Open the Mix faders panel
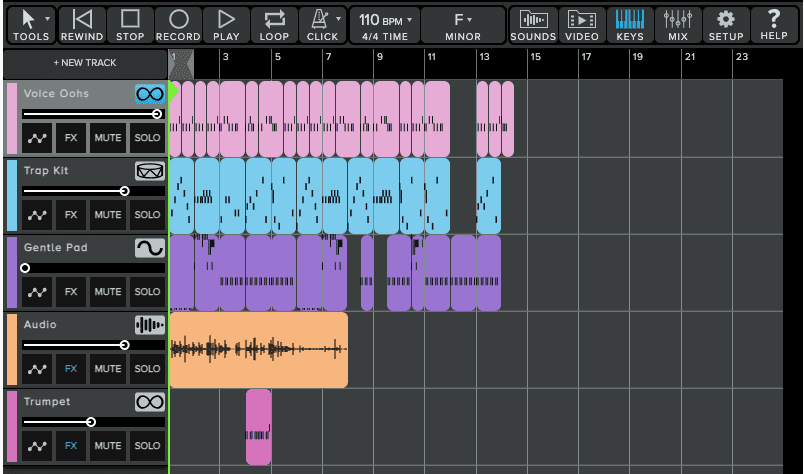Screen dimensions: 804x474 678,24
